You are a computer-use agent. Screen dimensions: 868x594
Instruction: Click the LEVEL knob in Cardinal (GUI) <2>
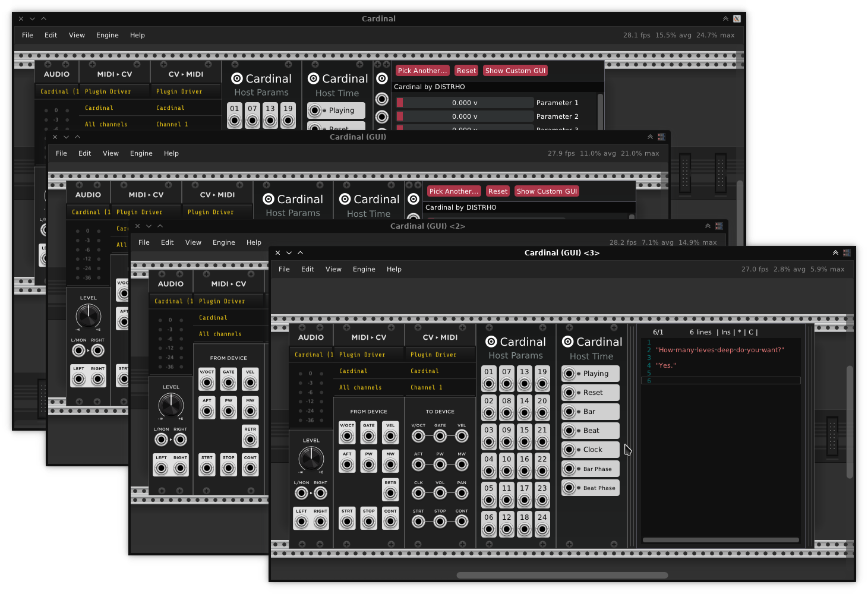pyautogui.click(x=171, y=405)
